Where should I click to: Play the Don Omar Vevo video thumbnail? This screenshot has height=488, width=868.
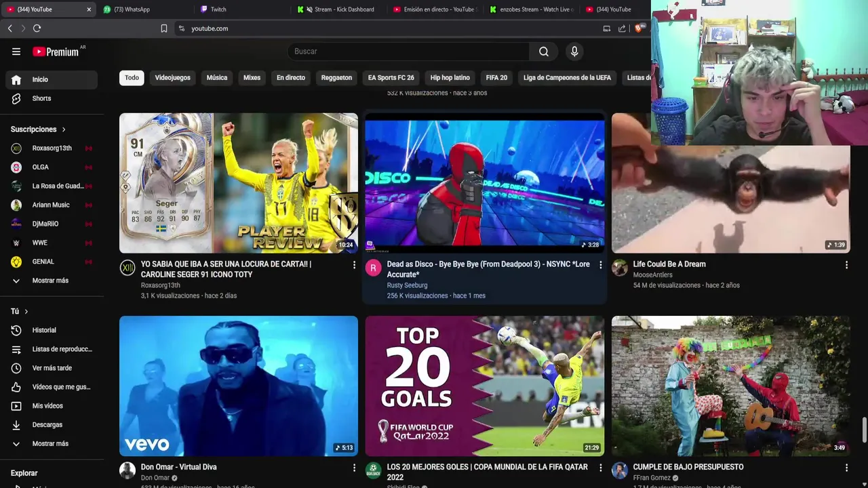click(x=239, y=386)
